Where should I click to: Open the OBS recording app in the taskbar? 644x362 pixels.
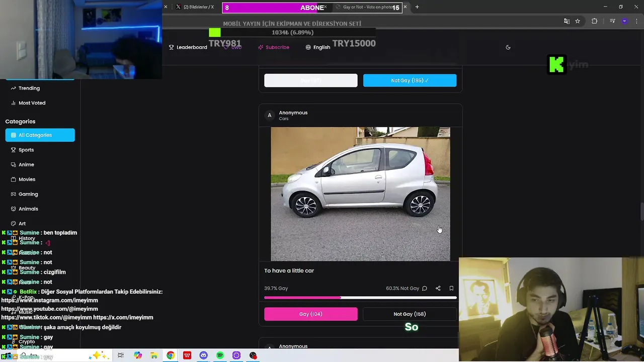[x=253, y=355]
